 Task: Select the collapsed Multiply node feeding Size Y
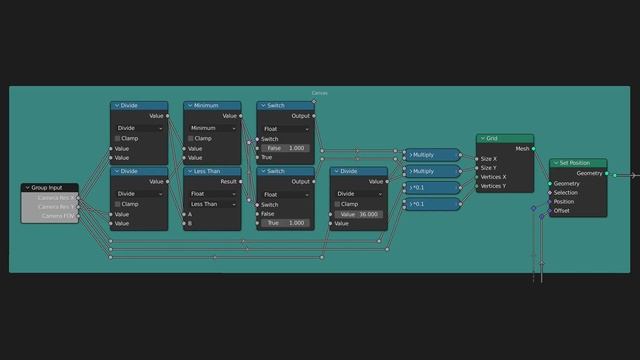[432, 171]
